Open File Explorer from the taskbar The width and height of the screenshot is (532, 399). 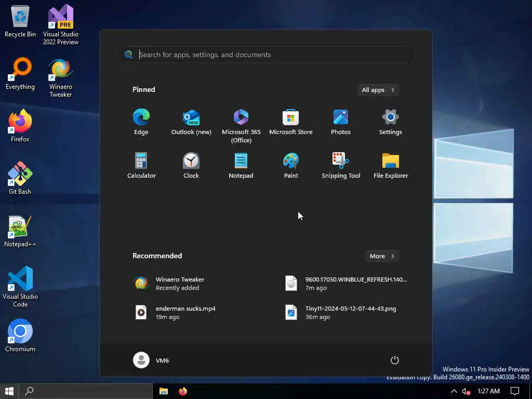click(x=164, y=391)
